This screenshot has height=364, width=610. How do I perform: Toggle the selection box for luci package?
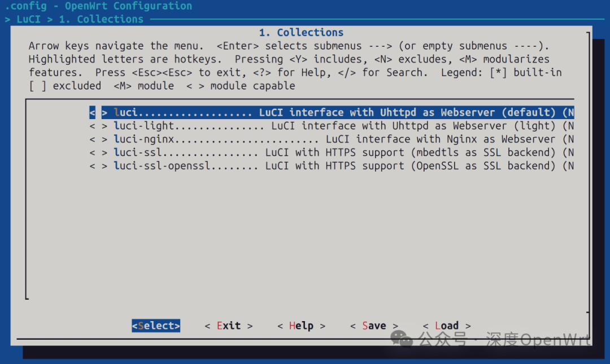tap(98, 112)
